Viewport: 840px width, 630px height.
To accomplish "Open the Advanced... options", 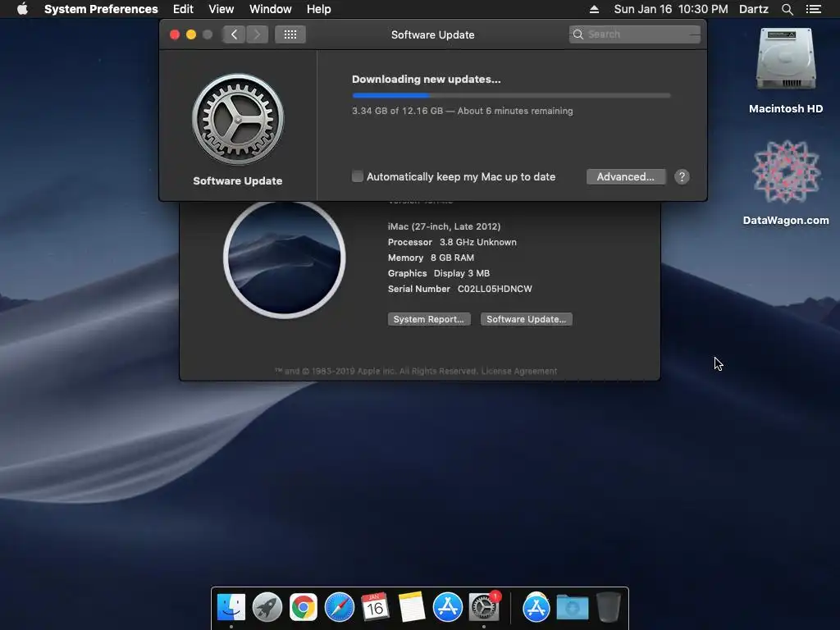I will point(626,177).
